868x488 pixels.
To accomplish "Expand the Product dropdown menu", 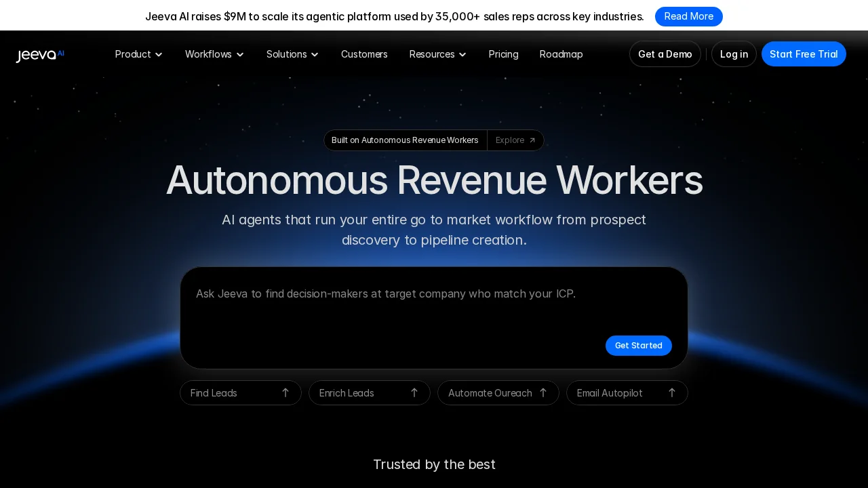I will point(139,54).
